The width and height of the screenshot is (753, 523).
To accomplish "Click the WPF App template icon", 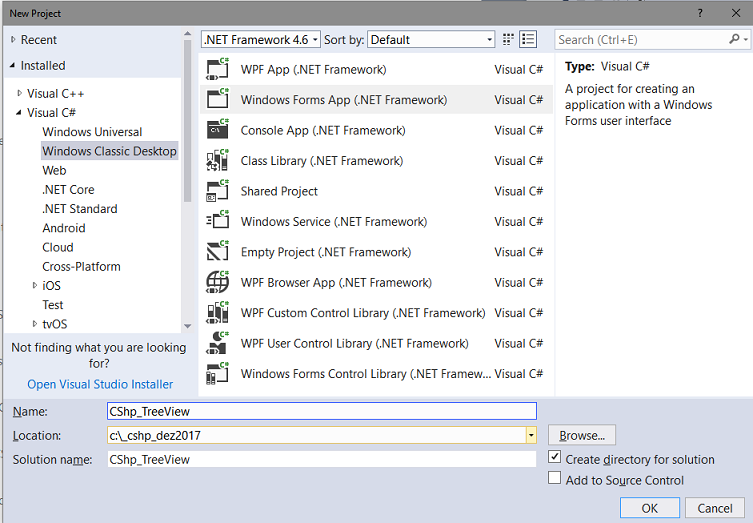I will pyautogui.click(x=218, y=69).
